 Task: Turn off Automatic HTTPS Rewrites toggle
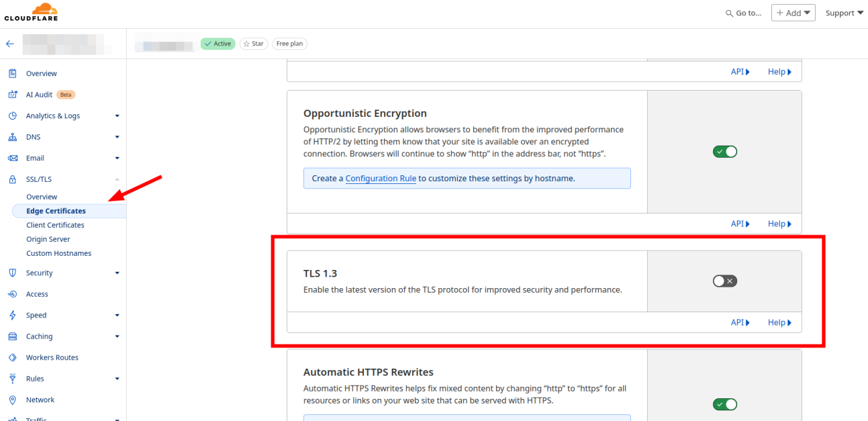coord(725,404)
